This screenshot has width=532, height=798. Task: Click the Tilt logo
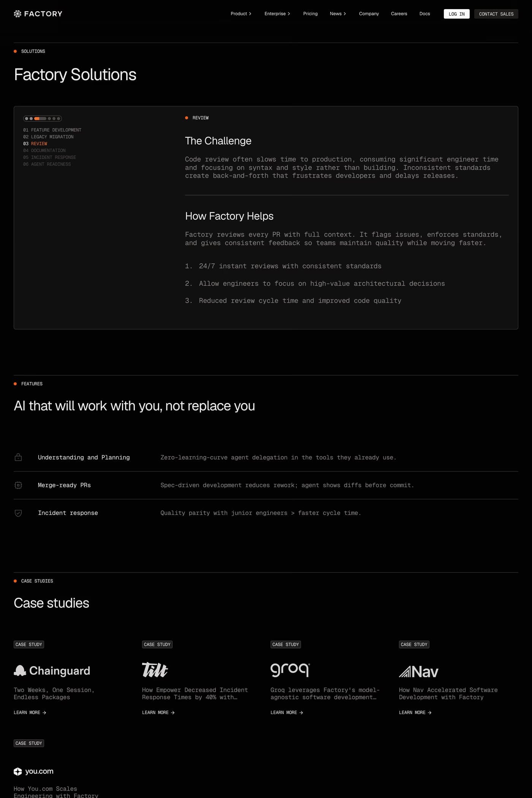coord(155,670)
